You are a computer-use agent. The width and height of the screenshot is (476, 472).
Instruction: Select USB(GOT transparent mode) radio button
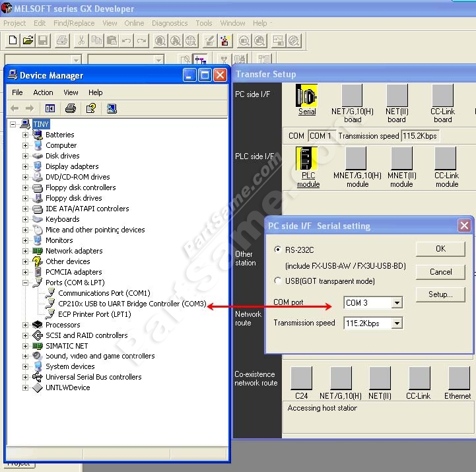click(x=277, y=281)
